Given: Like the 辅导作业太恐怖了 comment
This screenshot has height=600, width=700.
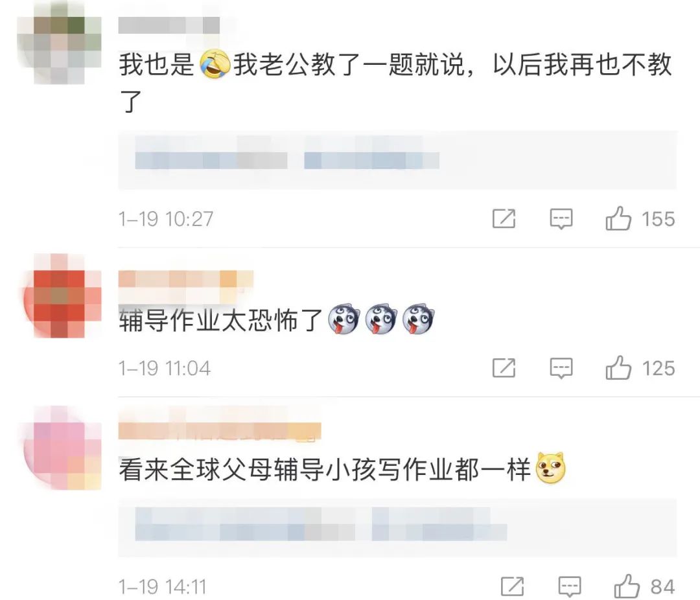Looking at the screenshot, I should [618, 368].
